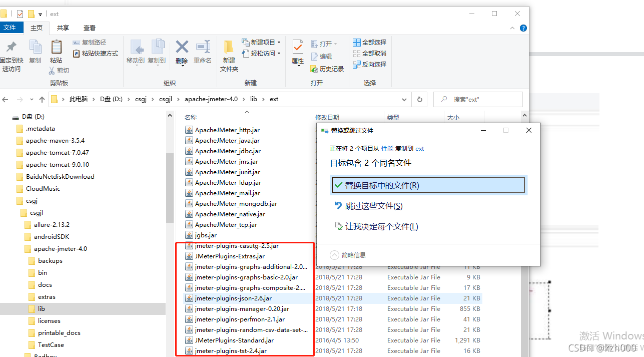Select apache-tomcat-9.0.10 folder in tree
Viewport: 644px width, 357px height.
coord(52,164)
